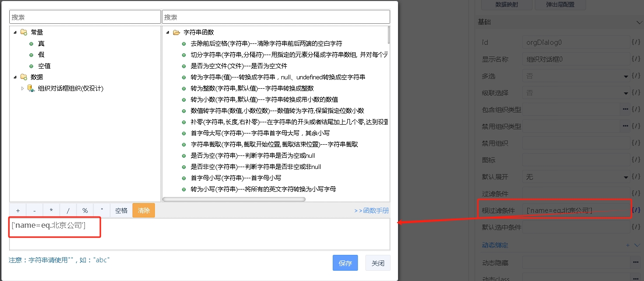Select 转为整数 function from list

(x=252, y=88)
